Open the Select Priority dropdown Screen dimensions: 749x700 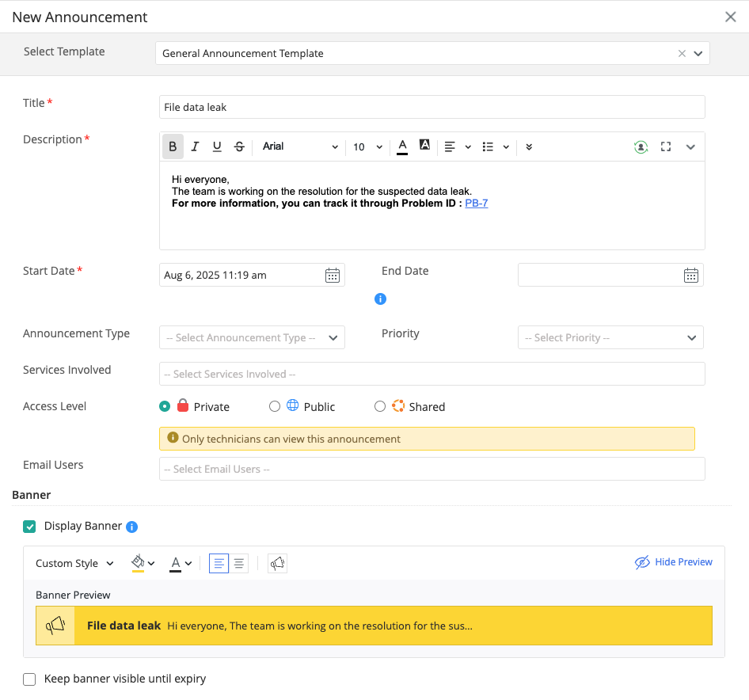tap(610, 337)
